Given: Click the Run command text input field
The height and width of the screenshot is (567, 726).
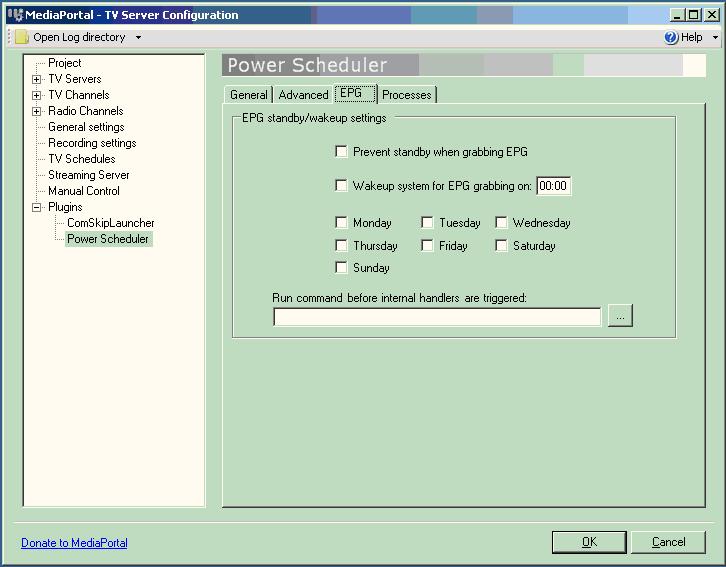Looking at the screenshot, I should 437,317.
